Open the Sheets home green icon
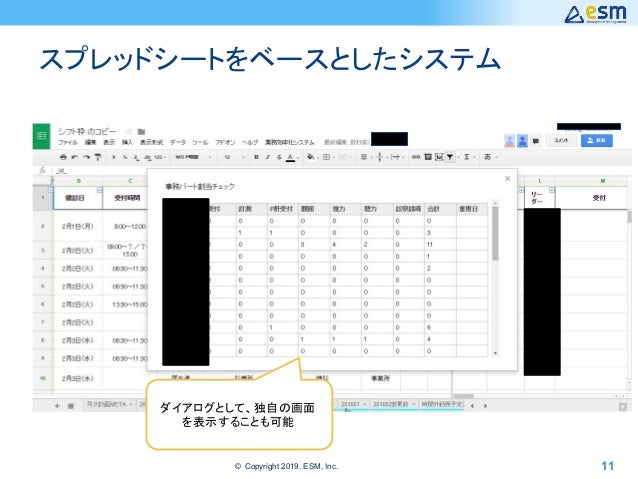 point(42,136)
